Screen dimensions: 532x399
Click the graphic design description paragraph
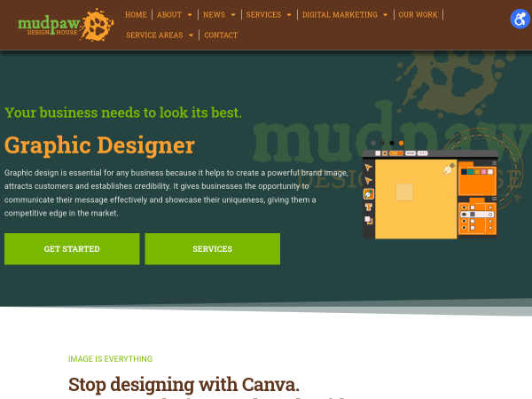(176, 193)
